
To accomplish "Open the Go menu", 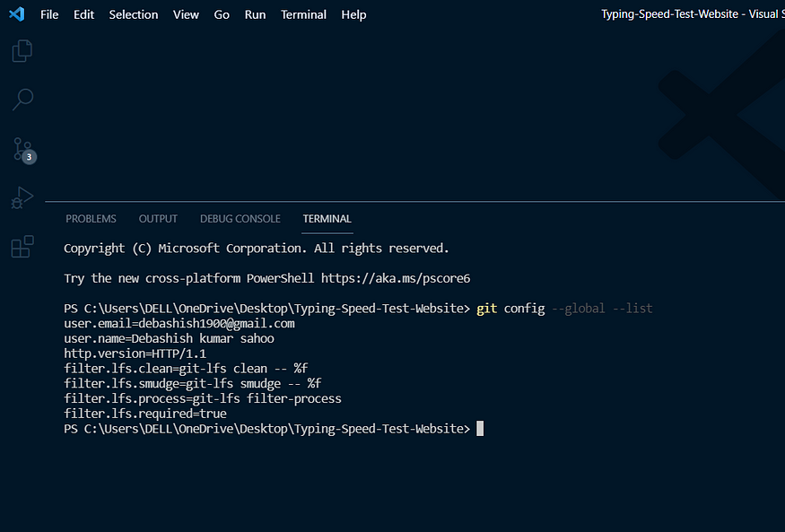I will (x=222, y=14).
